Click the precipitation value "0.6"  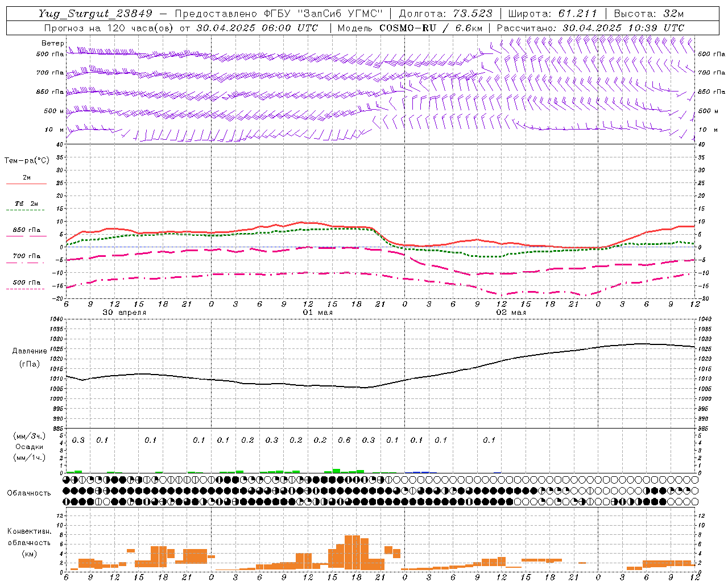click(344, 440)
